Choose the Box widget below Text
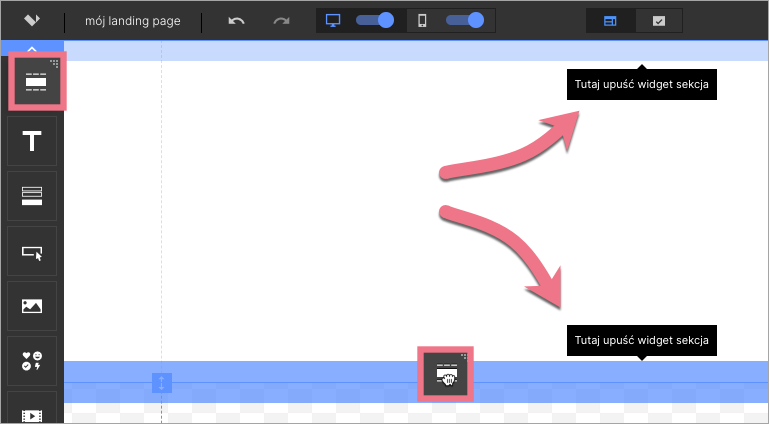 32,196
